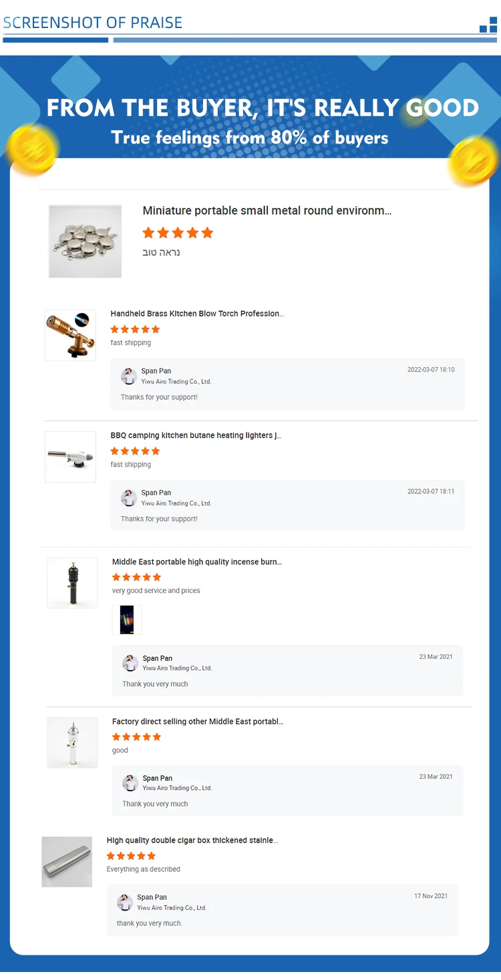Screen dimensions: 501x980
Task: Click the metal round containers product thumbnail
Action: pos(85,241)
